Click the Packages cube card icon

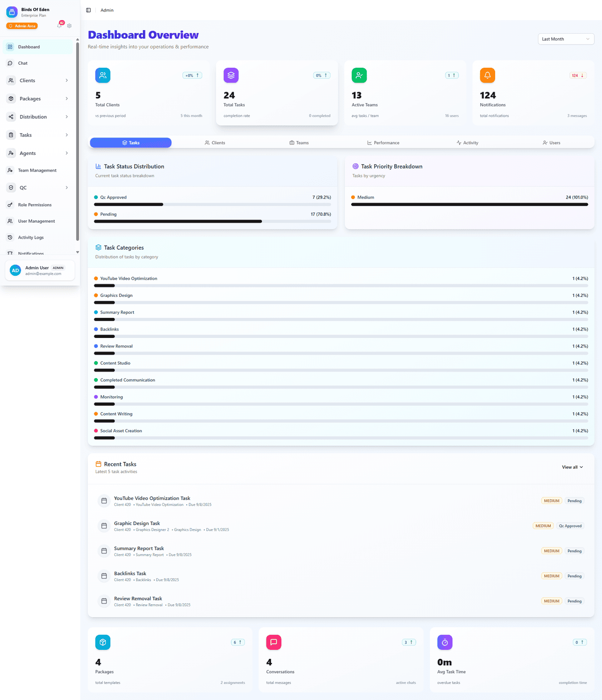[x=103, y=642]
